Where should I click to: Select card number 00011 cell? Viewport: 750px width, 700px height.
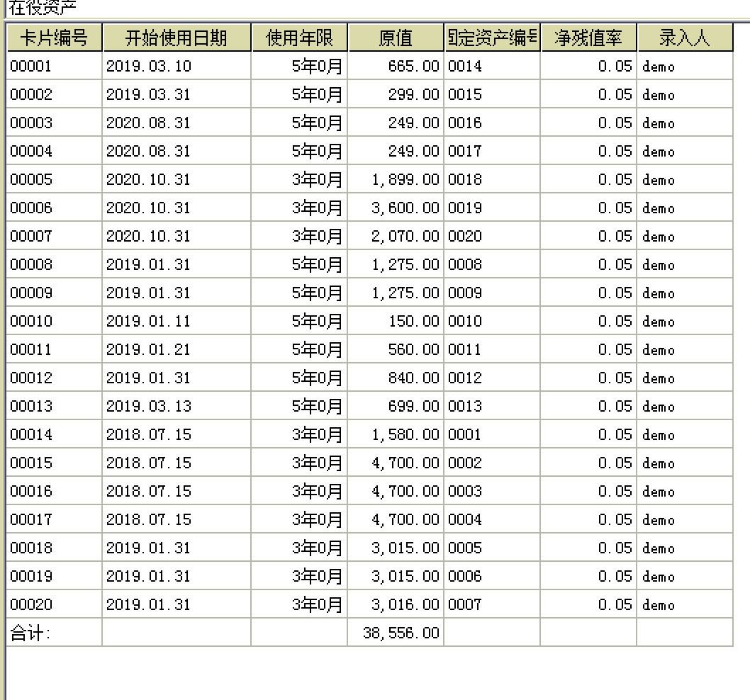point(54,349)
